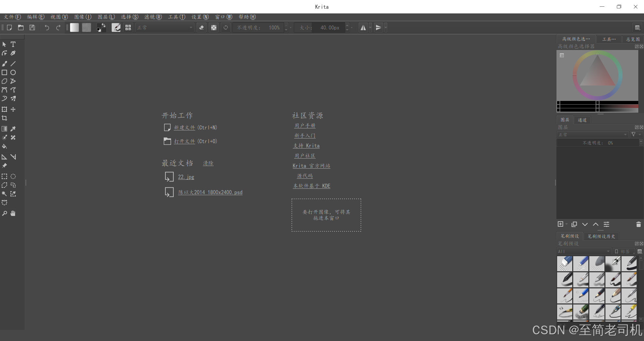Toggle vertical mirror tool
The height and width of the screenshot is (341, 644).
(378, 27)
